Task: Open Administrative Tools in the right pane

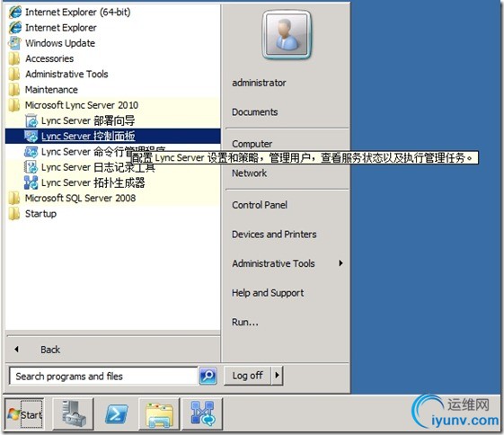Action: pyautogui.click(x=273, y=263)
